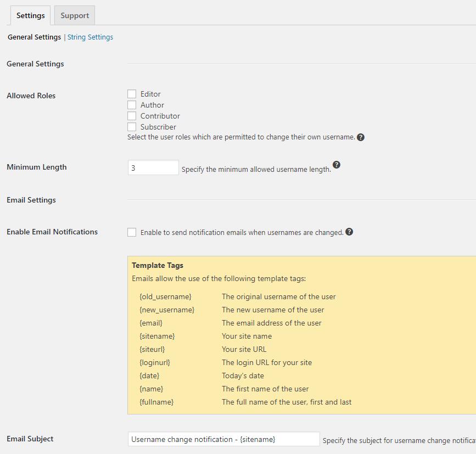
Task: Toggle the Enable Email Notifications checkbox
Action: click(132, 232)
